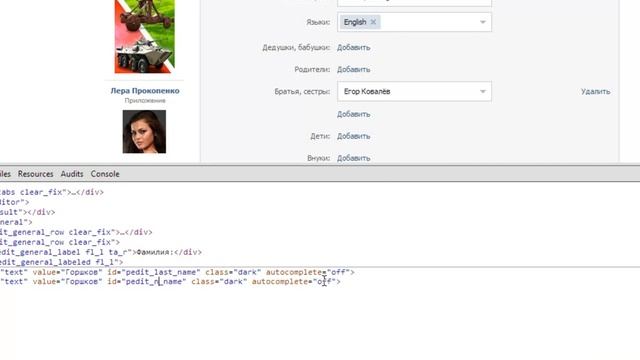
Task: Select the clear_fix collapsed div line
Action: pos(52,192)
